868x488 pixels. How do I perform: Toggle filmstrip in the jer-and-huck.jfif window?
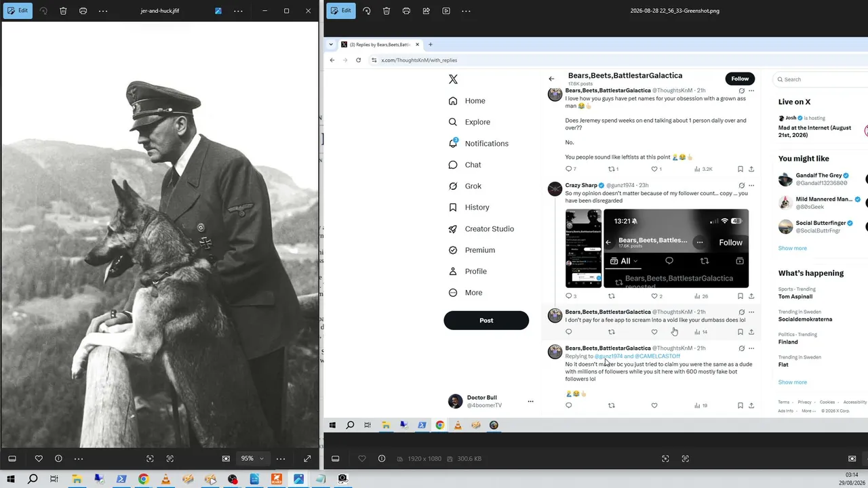[12, 459]
